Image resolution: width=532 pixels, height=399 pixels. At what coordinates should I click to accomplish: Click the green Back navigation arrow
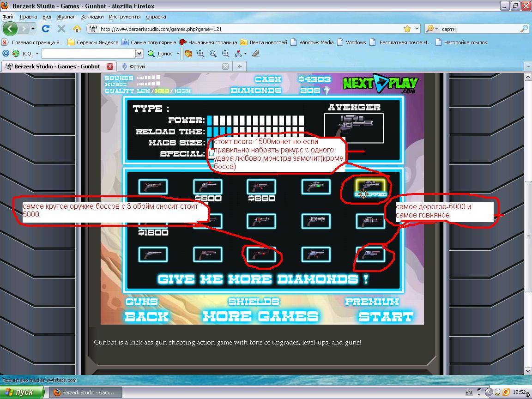(10, 29)
